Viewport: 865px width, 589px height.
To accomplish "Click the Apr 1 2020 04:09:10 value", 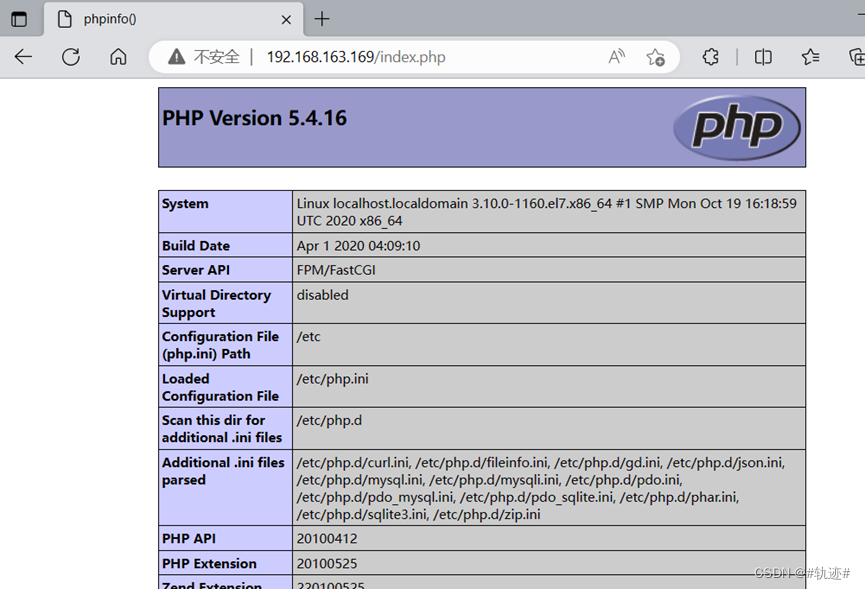I will tap(359, 245).
